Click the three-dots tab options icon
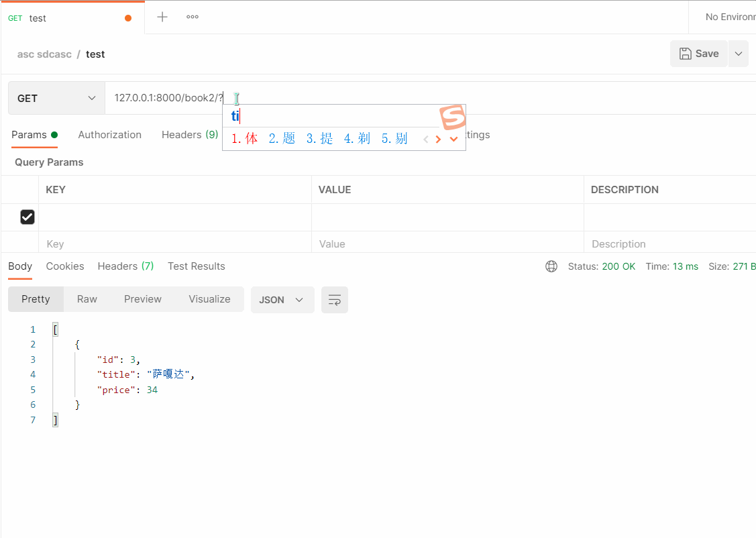 tap(193, 17)
